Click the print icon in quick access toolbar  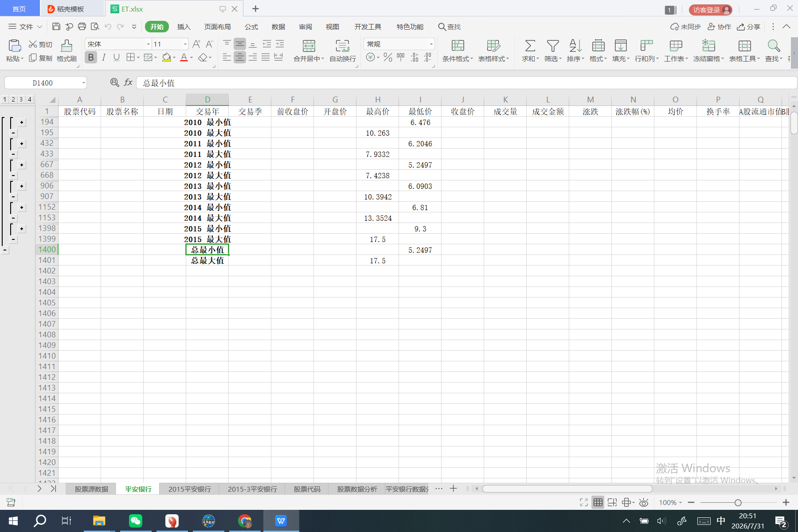point(82,27)
